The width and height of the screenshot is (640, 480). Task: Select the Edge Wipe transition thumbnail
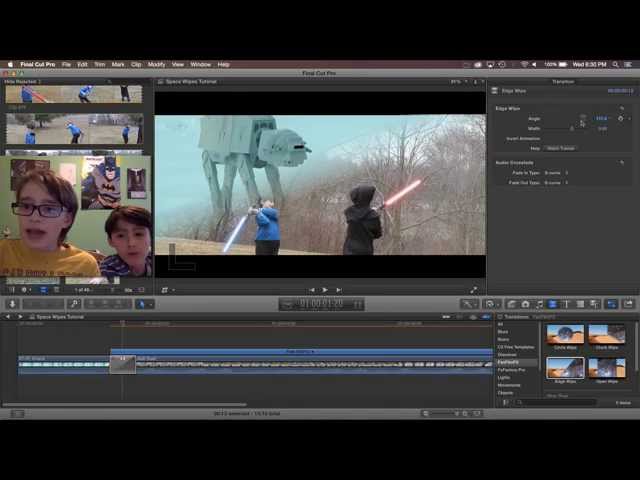[565, 368]
